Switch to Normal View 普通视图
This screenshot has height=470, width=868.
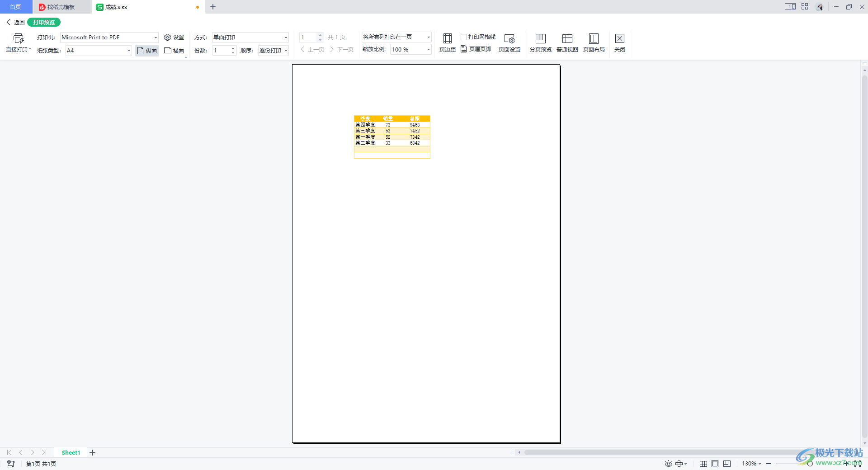click(567, 43)
